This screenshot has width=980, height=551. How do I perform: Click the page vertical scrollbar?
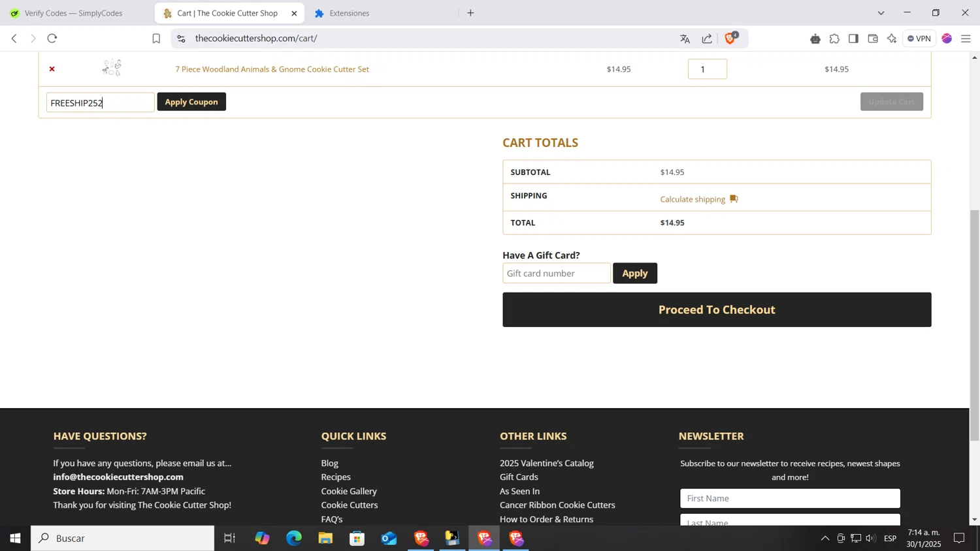click(x=974, y=325)
